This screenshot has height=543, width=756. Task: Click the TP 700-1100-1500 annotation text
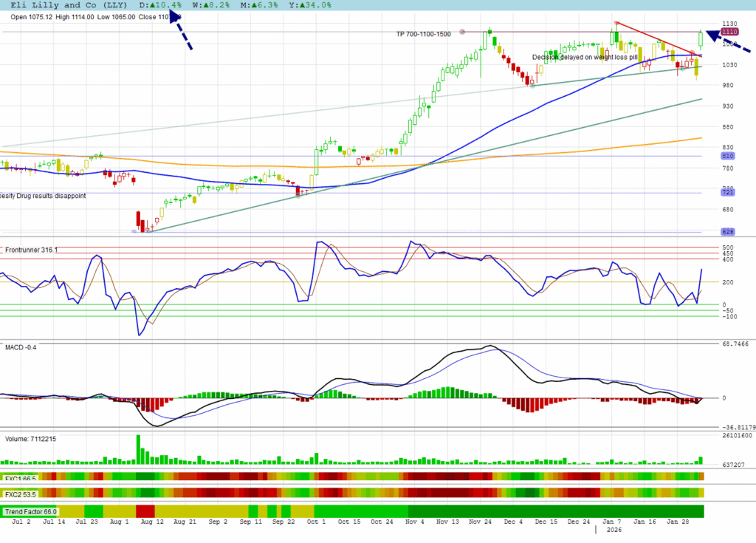pyautogui.click(x=423, y=34)
